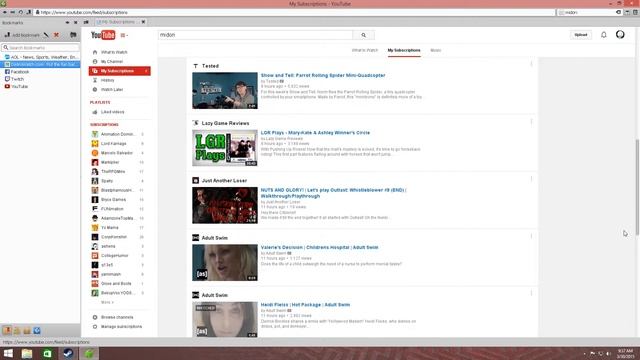Click Browse channels
This screenshot has width=640, height=360.
click(117, 317)
